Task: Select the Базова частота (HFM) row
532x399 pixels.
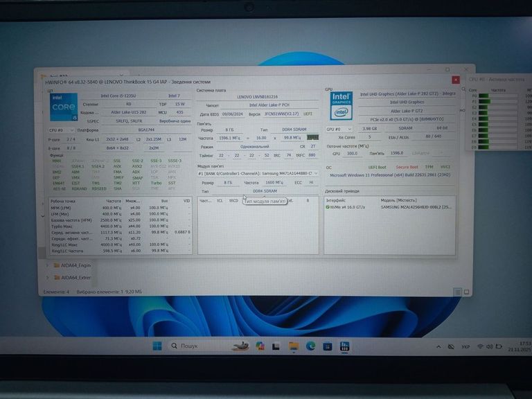Action: tap(121, 220)
